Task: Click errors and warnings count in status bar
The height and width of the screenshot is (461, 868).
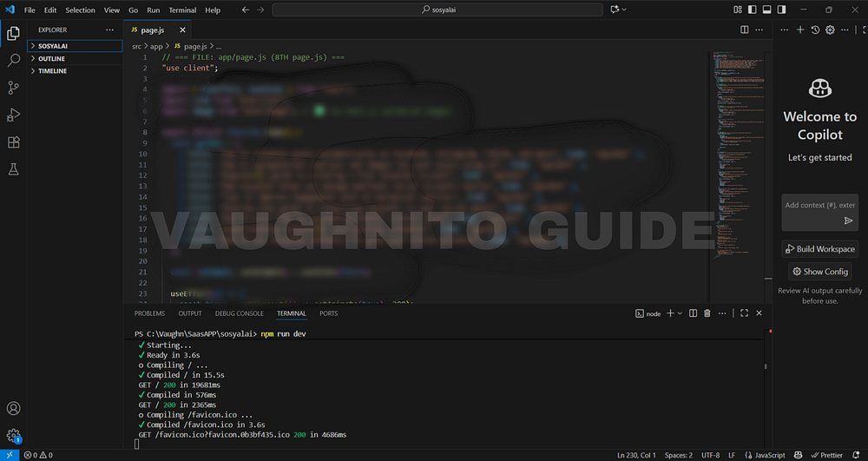Action: tap(38, 455)
